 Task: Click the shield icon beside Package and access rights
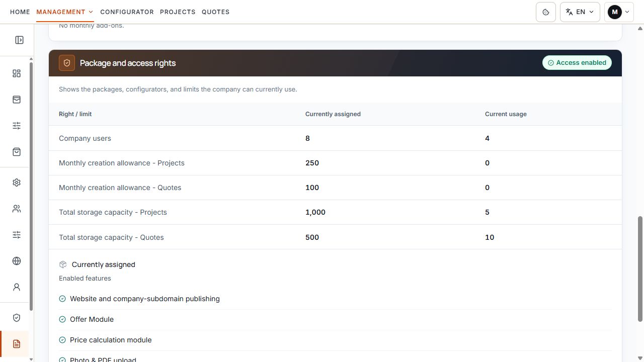point(67,63)
